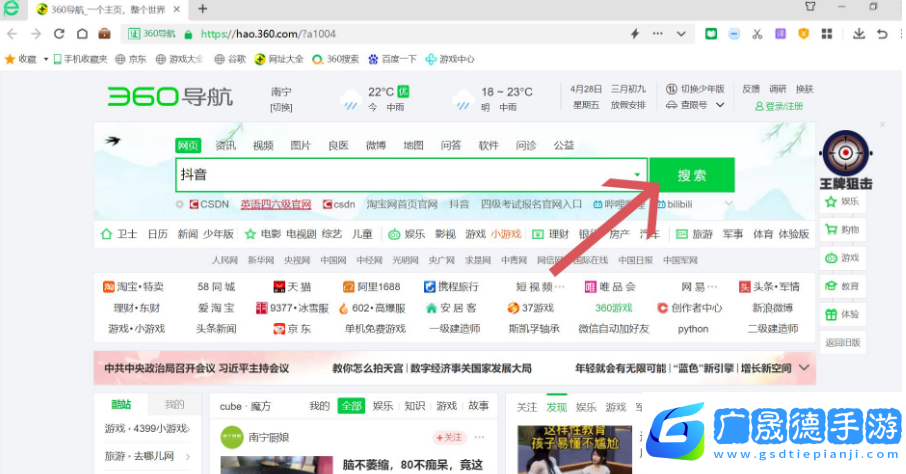Expand 短视频 more dots
The image size is (906, 474).
[x=559, y=287]
